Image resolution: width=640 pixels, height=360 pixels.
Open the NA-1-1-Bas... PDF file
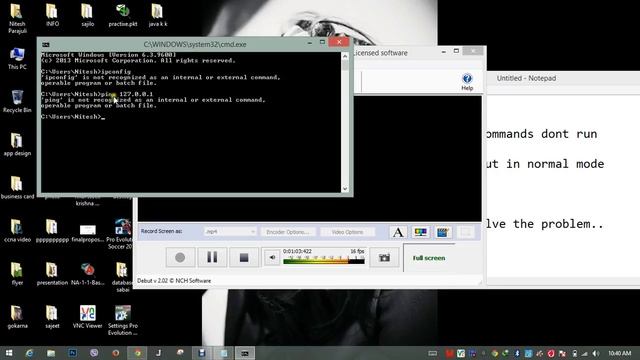[87, 273]
